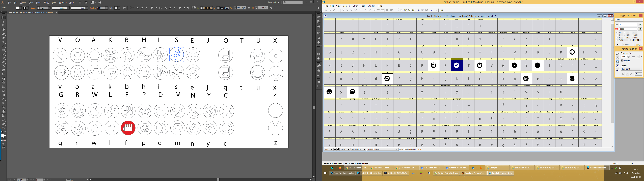This screenshot has width=644, height=181.
Task: Select the Eraser tool in Illustrator toolbar
Action: [4, 62]
